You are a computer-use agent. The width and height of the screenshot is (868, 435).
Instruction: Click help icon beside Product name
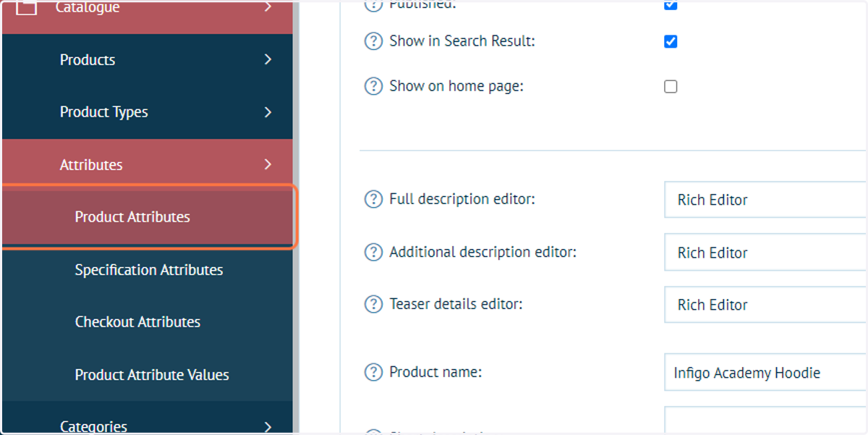point(373,372)
